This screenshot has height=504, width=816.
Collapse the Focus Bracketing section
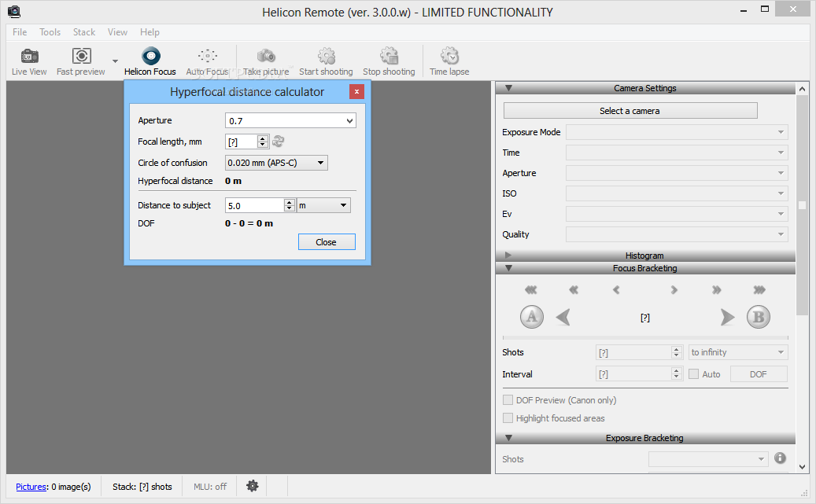pyautogui.click(x=508, y=268)
